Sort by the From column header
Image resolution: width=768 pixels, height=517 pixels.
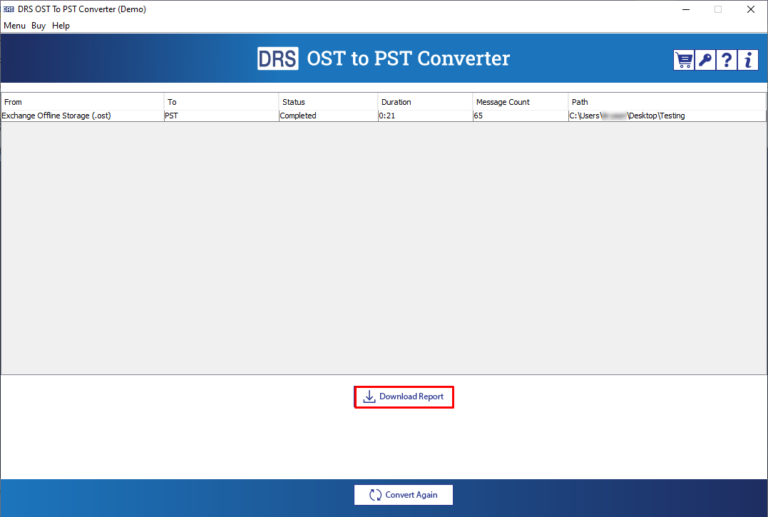[82, 102]
